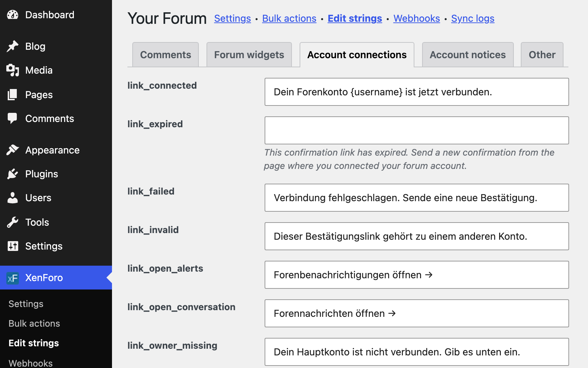Select XenForo in the admin menu
The width and height of the screenshot is (588, 368).
click(56, 278)
